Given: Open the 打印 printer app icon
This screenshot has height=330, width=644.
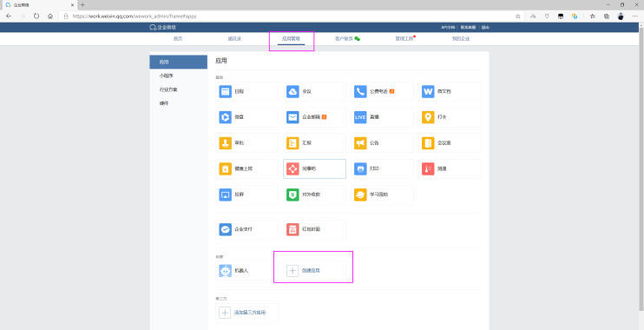Looking at the screenshot, I should (360, 168).
